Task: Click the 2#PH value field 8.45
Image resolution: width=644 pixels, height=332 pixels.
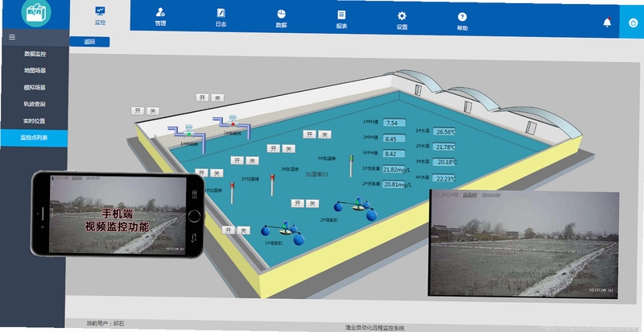Action: click(x=394, y=139)
